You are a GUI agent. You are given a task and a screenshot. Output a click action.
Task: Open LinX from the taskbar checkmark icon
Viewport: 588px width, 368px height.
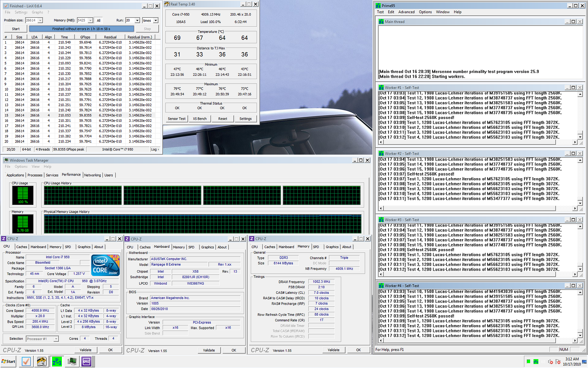pos(26,362)
